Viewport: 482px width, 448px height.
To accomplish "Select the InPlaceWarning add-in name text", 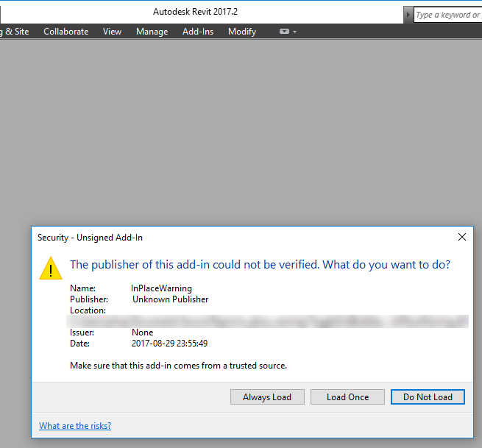I will click(x=161, y=288).
